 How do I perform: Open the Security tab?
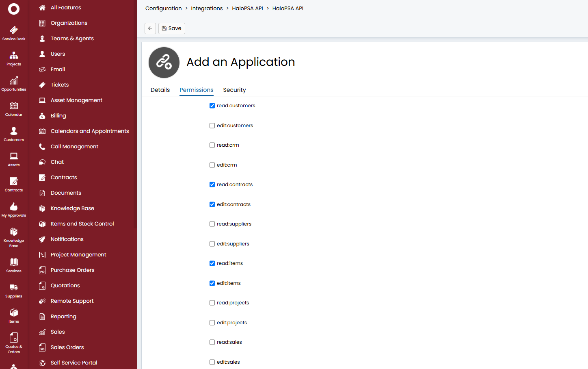pos(234,90)
